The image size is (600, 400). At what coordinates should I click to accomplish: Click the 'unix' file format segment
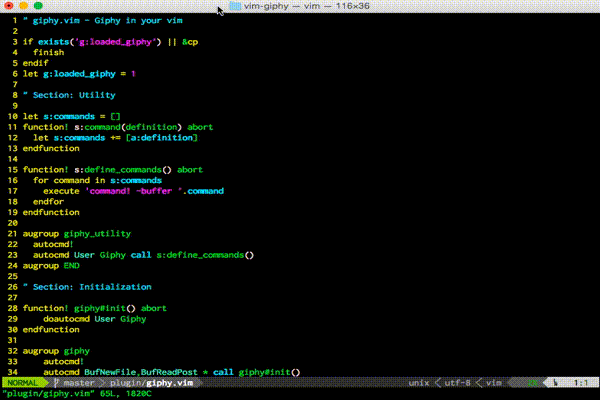pyautogui.click(x=419, y=383)
